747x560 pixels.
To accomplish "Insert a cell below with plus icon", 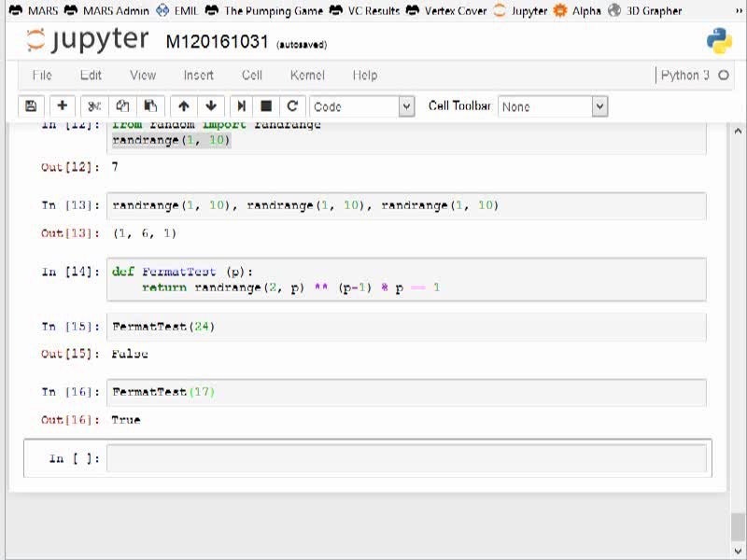I will pos(62,106).
